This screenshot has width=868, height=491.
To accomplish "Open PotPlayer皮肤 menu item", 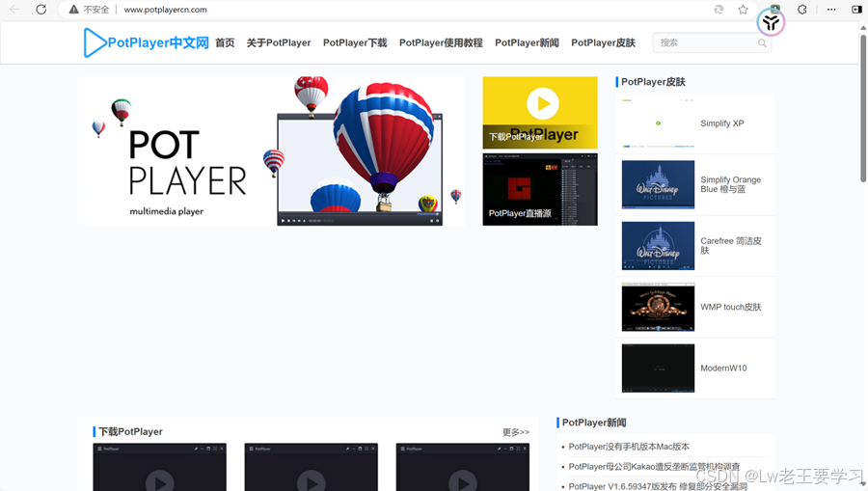I will [603, 42].
